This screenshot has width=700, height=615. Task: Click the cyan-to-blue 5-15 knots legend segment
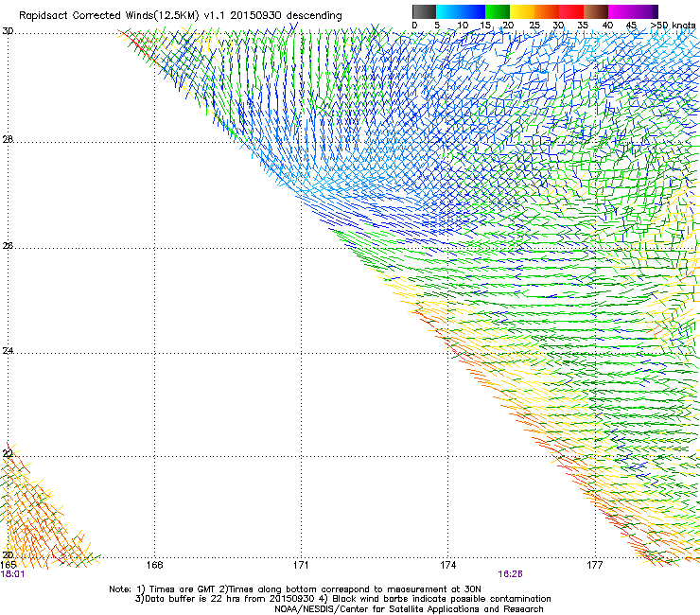(461, 11)
